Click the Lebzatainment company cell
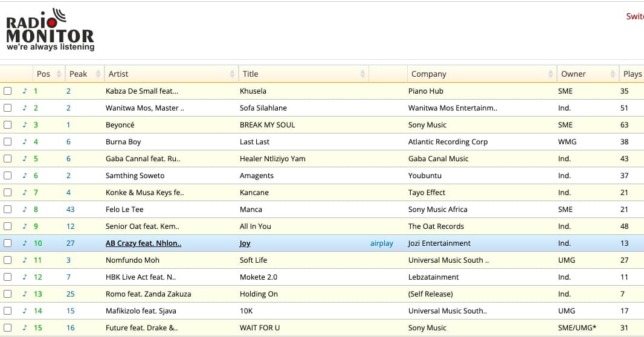The width and height of the screenshot is (644, 337). 433,277
